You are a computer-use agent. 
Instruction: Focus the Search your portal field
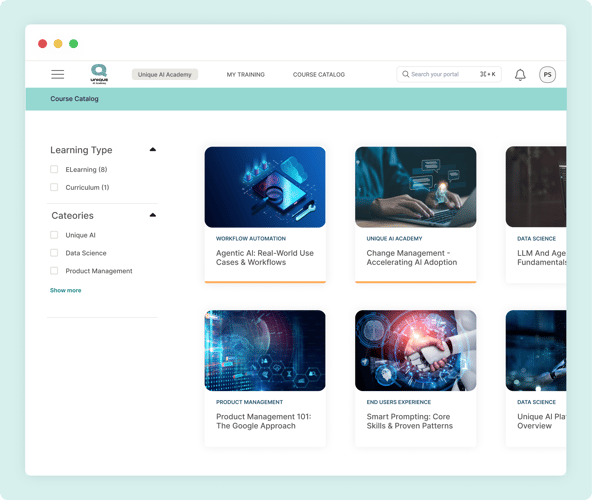click(x=449, y=74)
